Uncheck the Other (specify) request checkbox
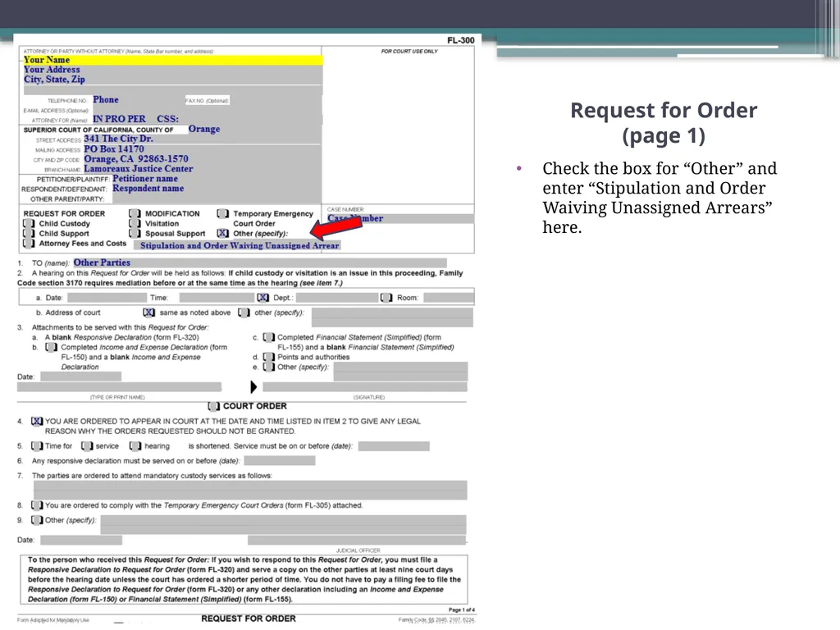This screenshot has width=840, height=630. 223,234
